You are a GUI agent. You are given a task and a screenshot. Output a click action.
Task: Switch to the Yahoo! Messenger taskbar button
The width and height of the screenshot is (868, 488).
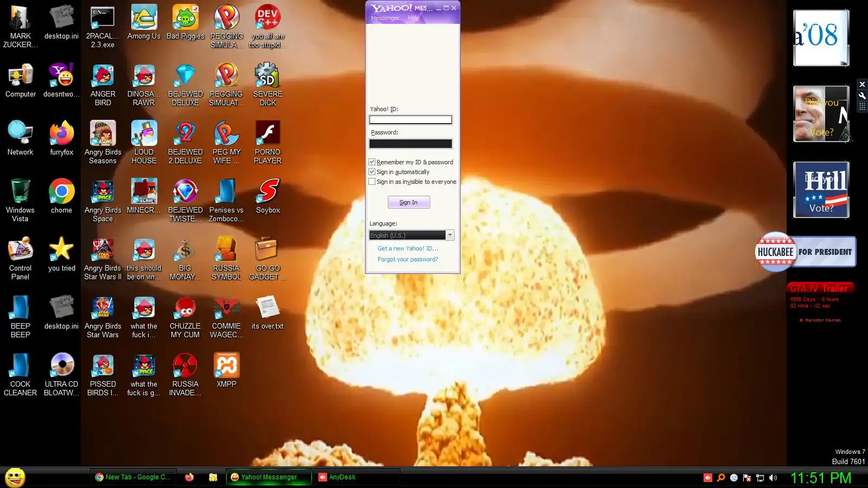[x=269, y=477]
